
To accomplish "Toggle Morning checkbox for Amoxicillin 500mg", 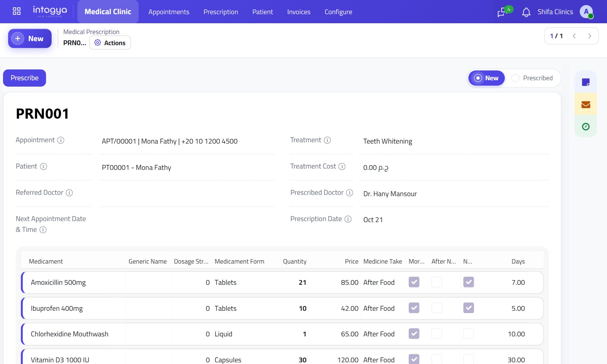I will coord(414,282).
